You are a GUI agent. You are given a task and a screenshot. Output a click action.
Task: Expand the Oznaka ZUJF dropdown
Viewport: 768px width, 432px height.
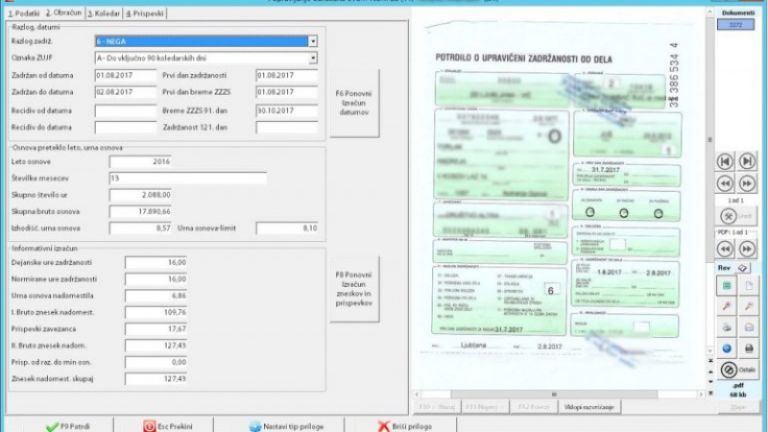(313, 58)
